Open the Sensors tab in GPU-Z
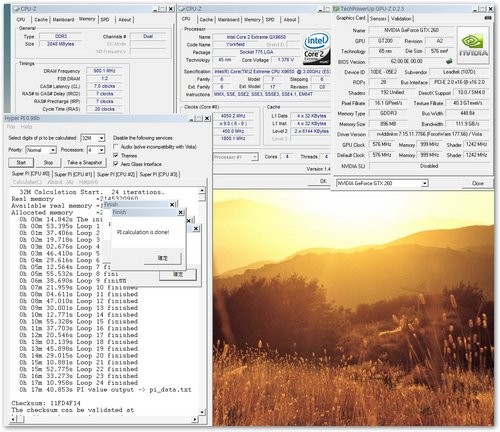The height and width of the screenshot is (432, 500). click(378, 19)
